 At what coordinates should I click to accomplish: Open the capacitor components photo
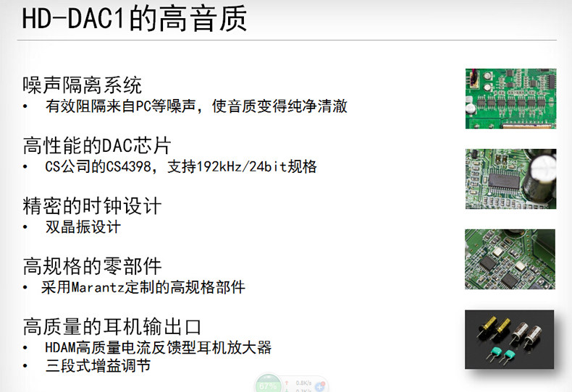point(509,339)
